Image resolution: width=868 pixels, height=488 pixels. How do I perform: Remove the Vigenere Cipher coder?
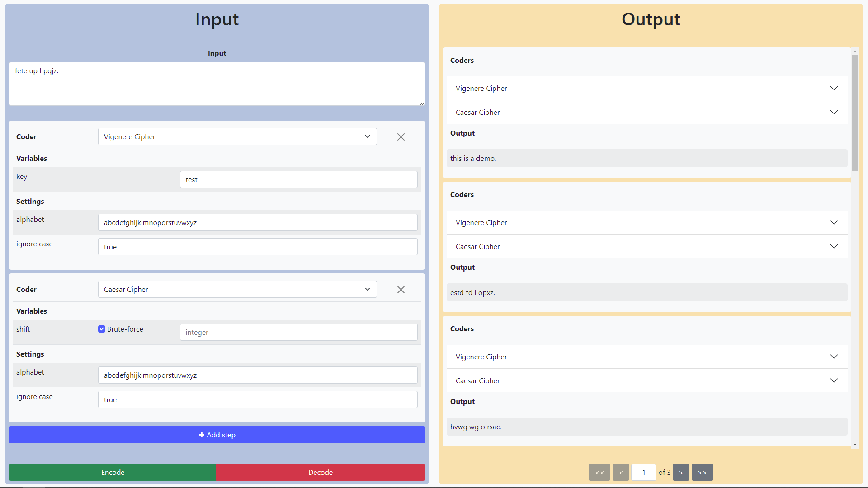click(401, 136)
